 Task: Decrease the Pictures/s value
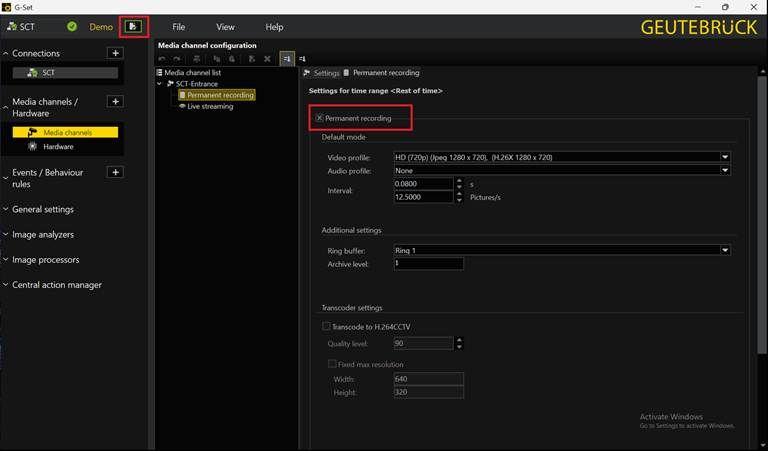tap(459, 200)
